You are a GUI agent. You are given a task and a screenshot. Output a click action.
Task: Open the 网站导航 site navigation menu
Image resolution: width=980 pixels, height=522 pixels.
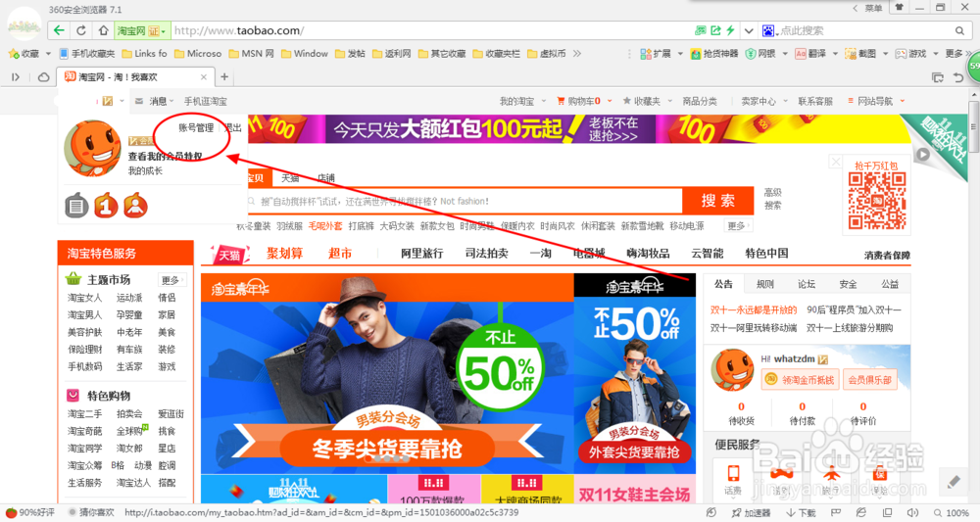876,101
